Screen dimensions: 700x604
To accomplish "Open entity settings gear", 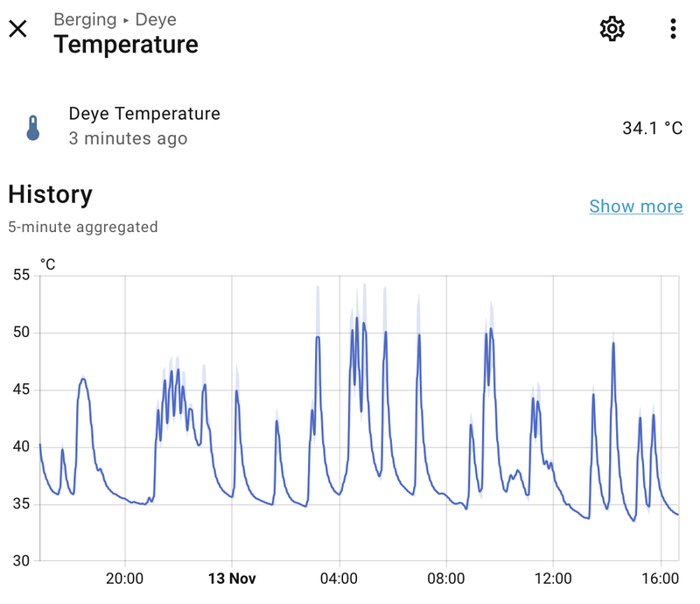I will tap(612, 29).
